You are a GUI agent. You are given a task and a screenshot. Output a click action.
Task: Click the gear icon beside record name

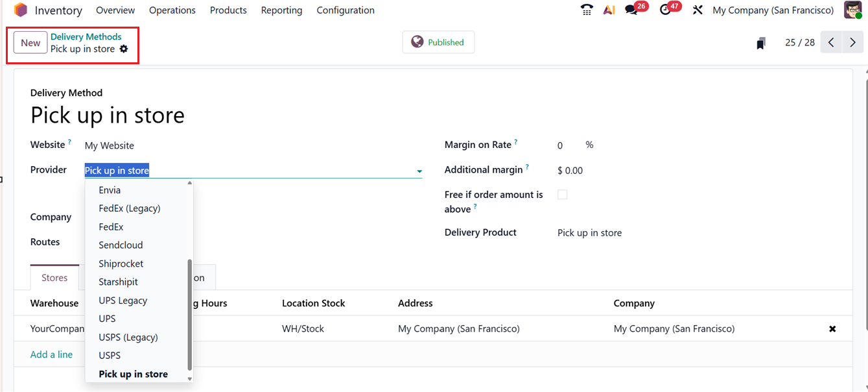point(124,49)
